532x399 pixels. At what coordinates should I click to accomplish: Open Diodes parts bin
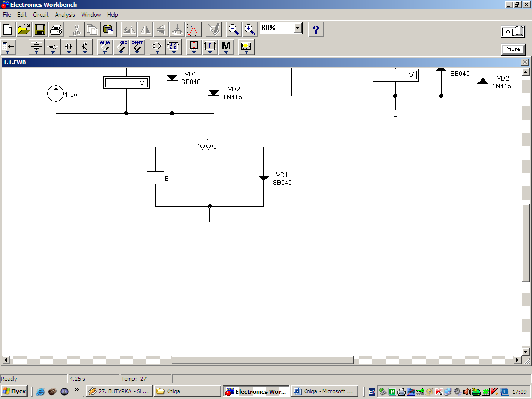click(69, 47)
